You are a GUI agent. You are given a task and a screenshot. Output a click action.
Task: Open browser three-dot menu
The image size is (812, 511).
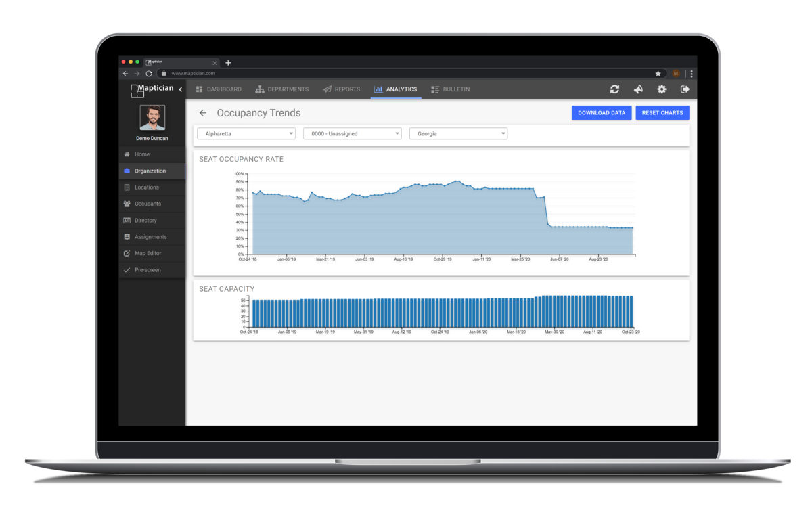691,74
